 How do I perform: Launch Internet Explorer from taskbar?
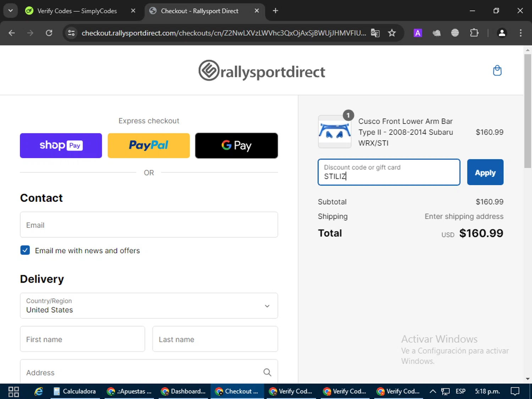[38, 392]
